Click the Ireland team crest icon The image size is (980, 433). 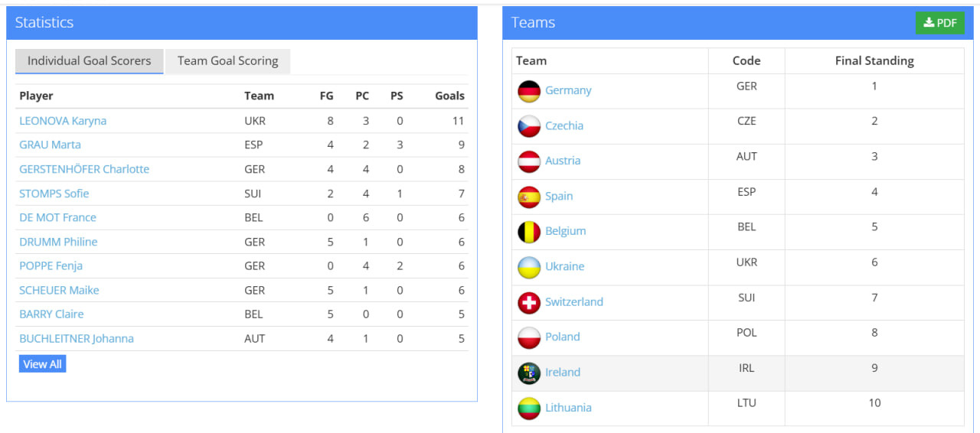click(529, 373)
